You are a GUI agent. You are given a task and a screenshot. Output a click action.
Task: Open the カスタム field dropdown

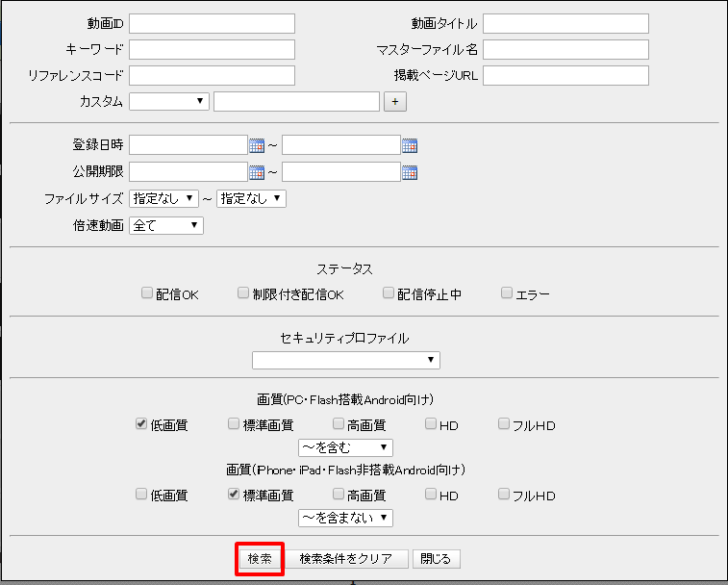pos(169,101)
